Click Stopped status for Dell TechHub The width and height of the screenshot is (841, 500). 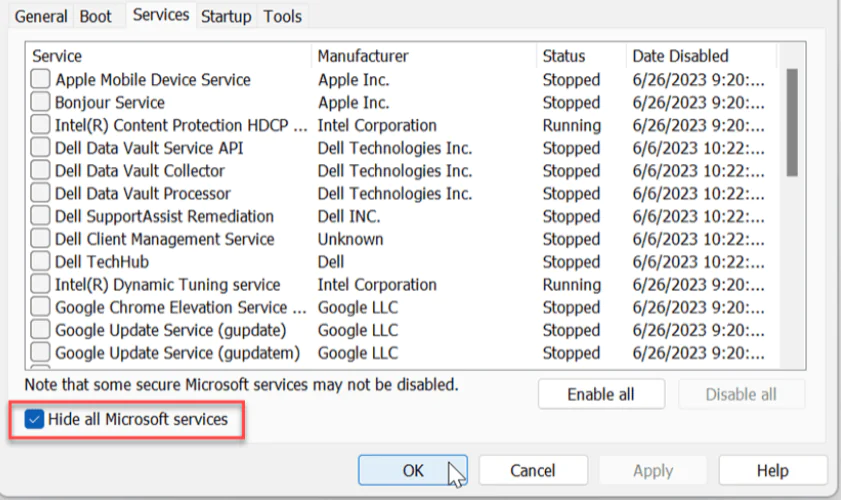[x=571, y=262]
